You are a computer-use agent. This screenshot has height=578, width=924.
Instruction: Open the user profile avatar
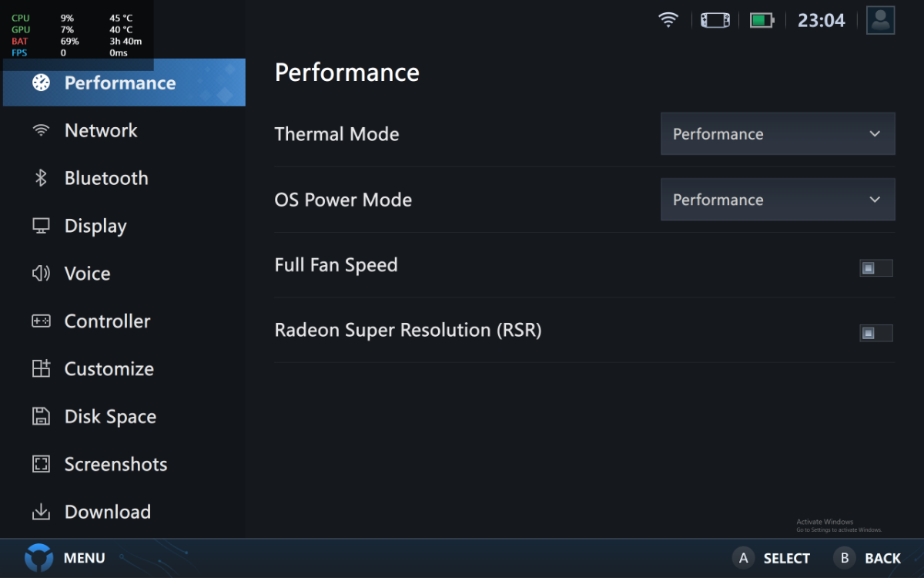pyautogui.click(x=880, y=20)
